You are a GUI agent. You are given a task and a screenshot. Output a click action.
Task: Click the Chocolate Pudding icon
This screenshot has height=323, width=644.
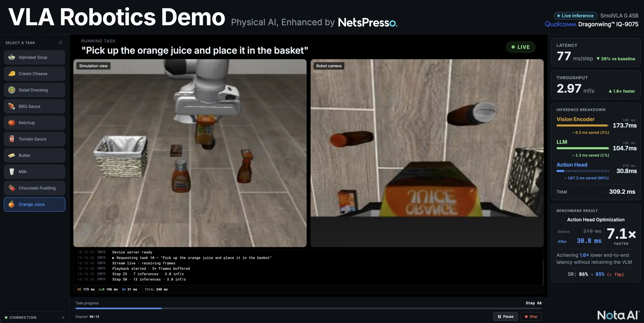(x=12, y=188)
